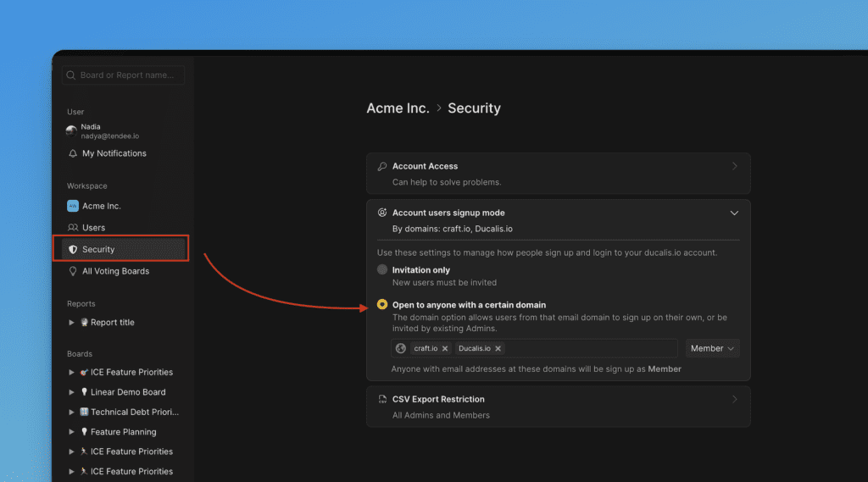Click the bell icon beside My Notifications
The height and width of the screenshot is (482, 868).
(x=73, y=153)
